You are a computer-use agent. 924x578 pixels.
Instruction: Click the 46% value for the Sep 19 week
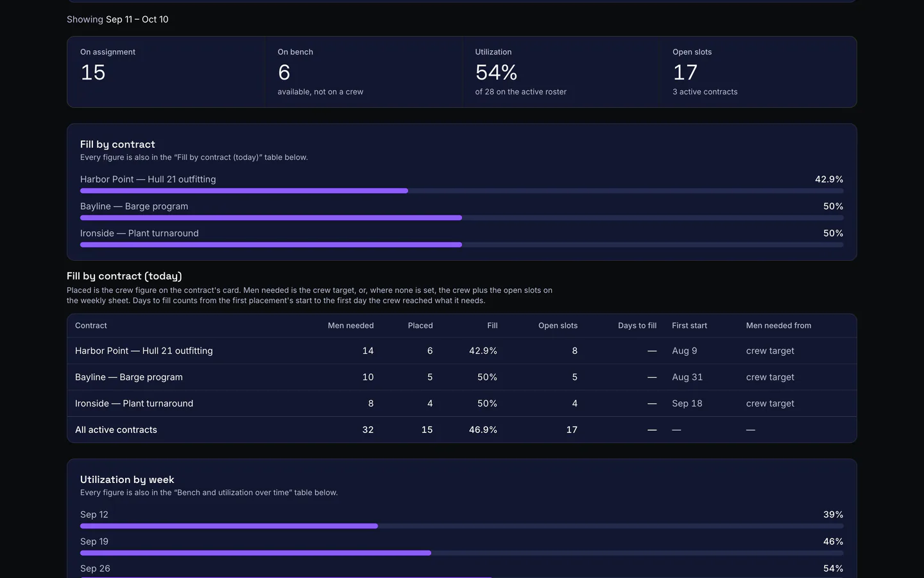coord(834,541)
